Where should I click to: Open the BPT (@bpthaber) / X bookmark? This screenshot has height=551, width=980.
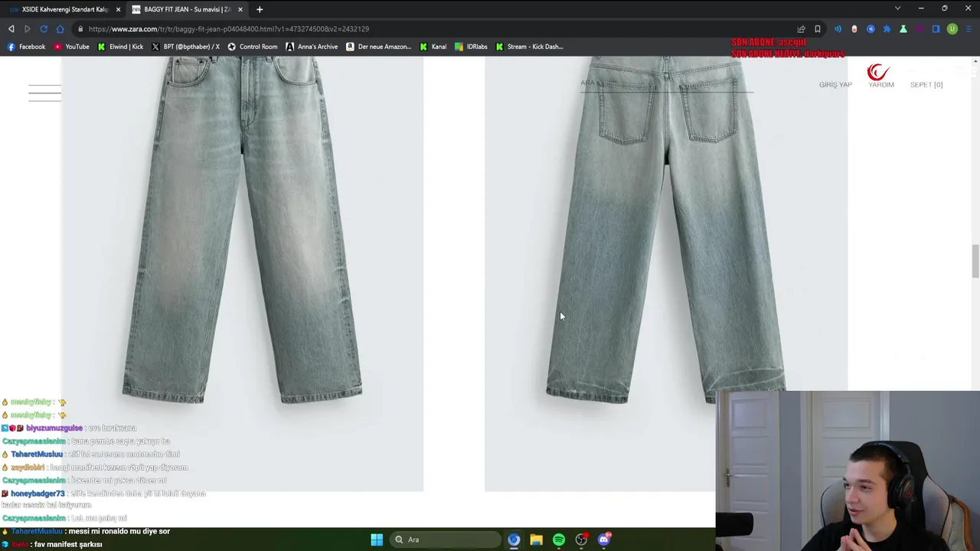pos(185,47)
